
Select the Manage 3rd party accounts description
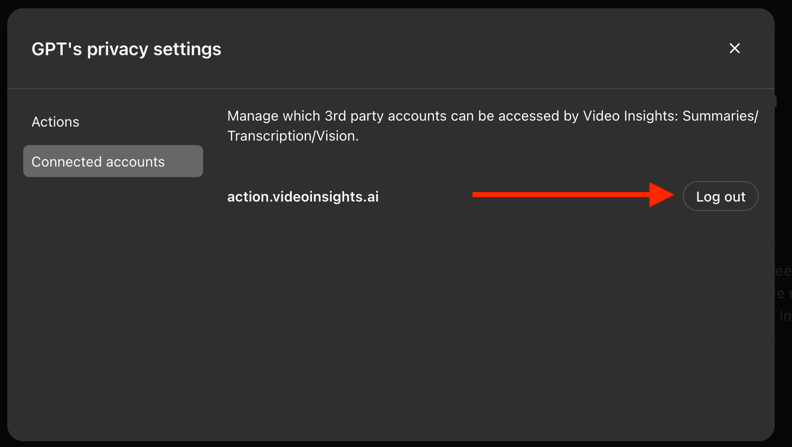point(492,126)
